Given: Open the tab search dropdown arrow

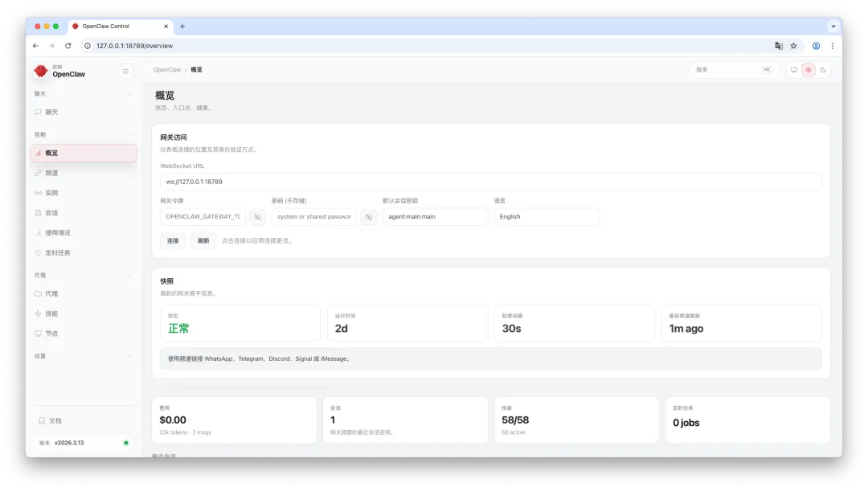Looking at the screenshot, I should coord(833,26).
